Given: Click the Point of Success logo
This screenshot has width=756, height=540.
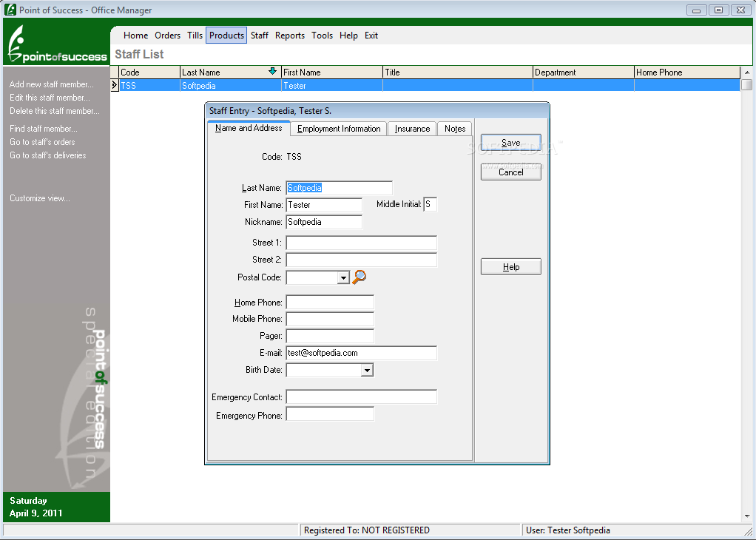Looking at the screenshot, I should [57, 44].
